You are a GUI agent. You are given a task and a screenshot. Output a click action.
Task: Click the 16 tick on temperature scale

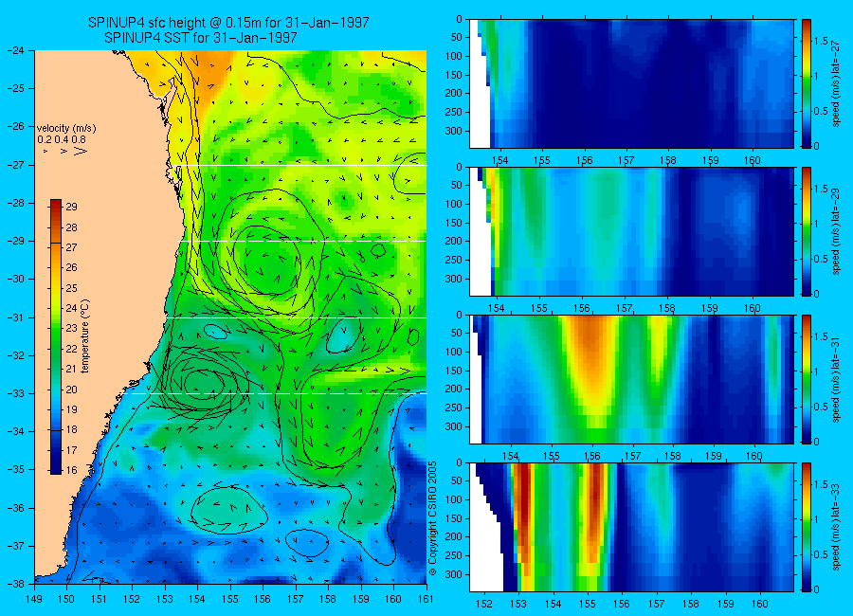pos(71,470)
